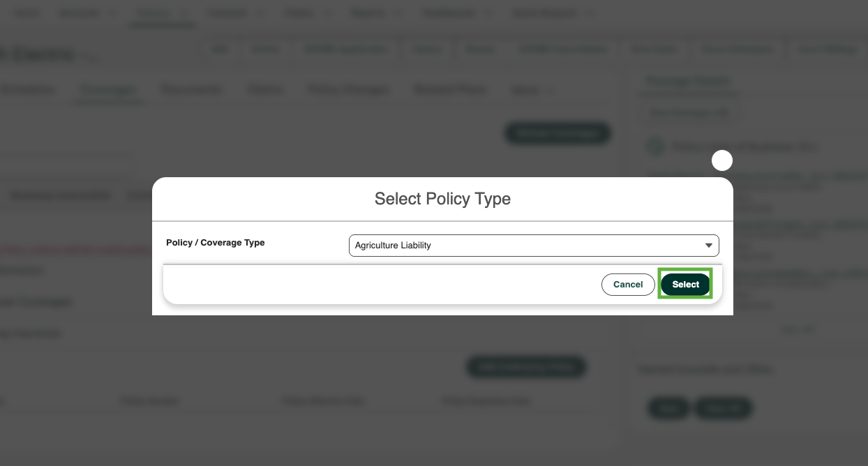Open the Claims tab behind the dialog
The image size is (868, 466).
(265, 90)
